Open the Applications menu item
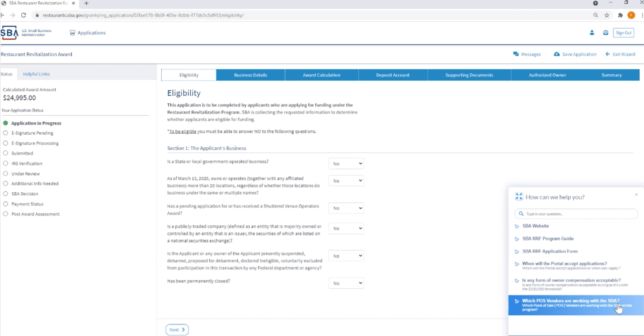The width and height of the screenshot is (644, 336). (87, 33)
